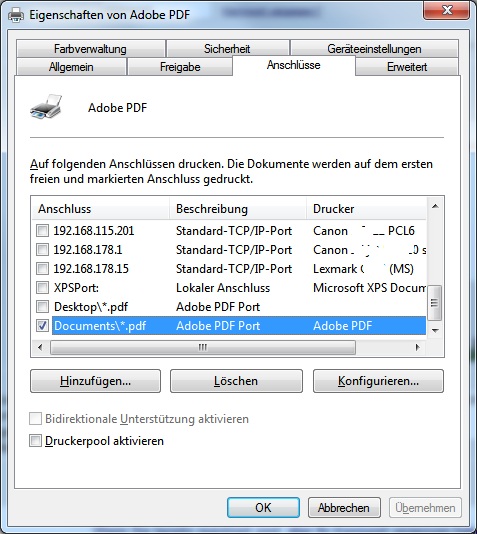Sort by the Anschluss column header

pos(101,209)
